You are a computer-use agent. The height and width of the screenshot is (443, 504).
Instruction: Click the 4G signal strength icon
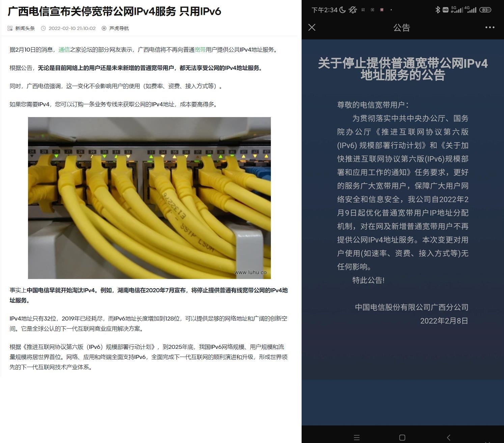click(x=470, y=9)
